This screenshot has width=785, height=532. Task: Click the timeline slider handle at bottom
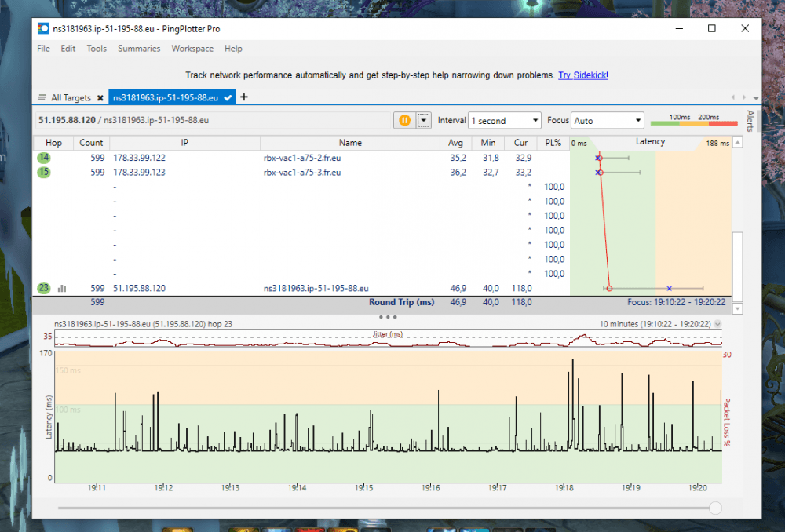(715, 508)
